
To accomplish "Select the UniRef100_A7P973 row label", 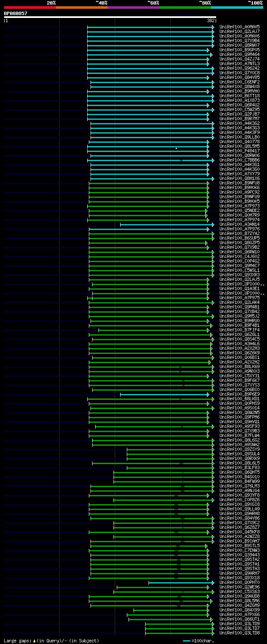I will click(239, 206).
